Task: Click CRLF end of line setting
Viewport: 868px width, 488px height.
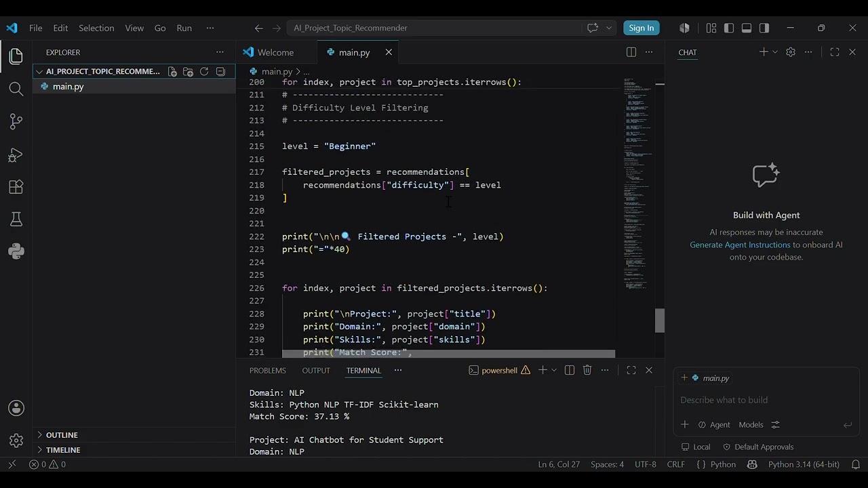Action: (676, 464)
